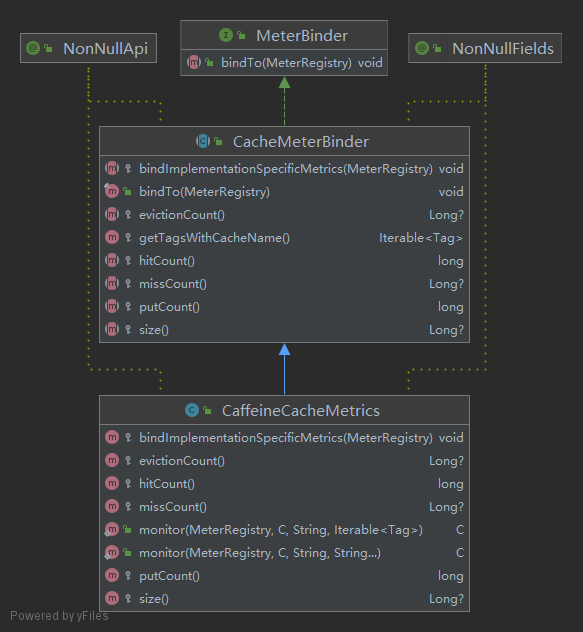
Task: Click protected key icon of getTagsWithCacheName()
Action: (x=128, y=237)
